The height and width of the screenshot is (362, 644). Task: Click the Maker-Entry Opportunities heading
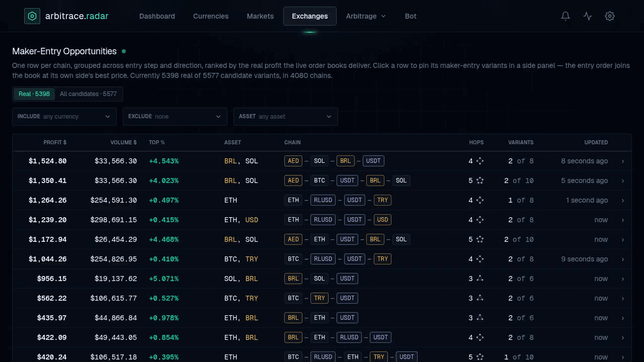click(64, 51)
